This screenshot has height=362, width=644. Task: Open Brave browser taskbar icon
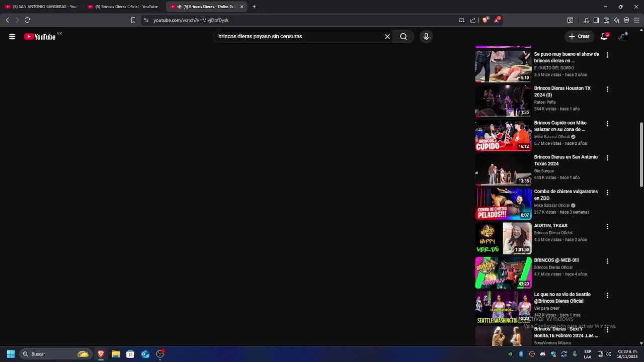pos(101,354)
